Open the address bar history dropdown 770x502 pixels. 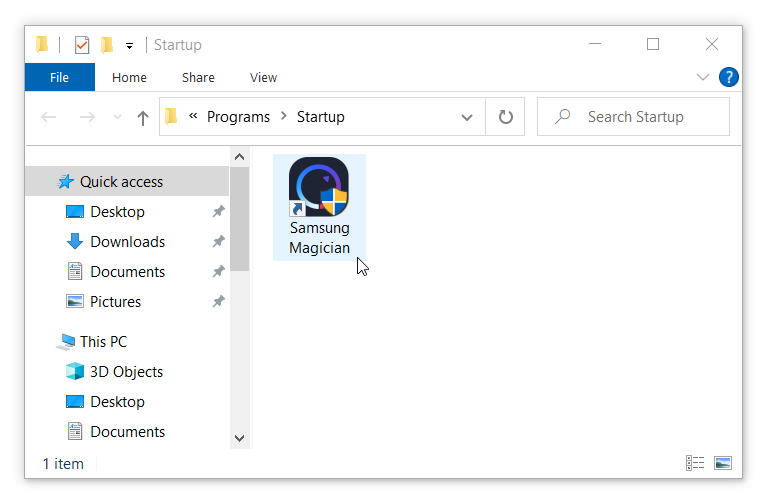[467, 117]
